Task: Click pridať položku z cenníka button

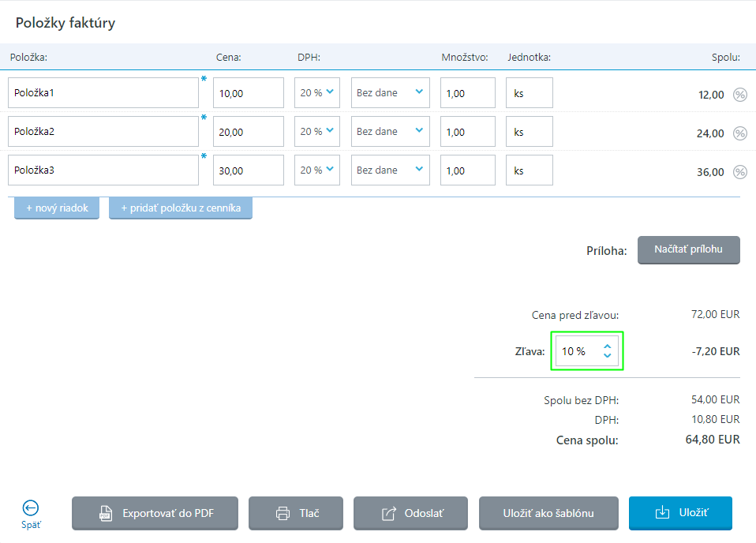Action: 181,208
